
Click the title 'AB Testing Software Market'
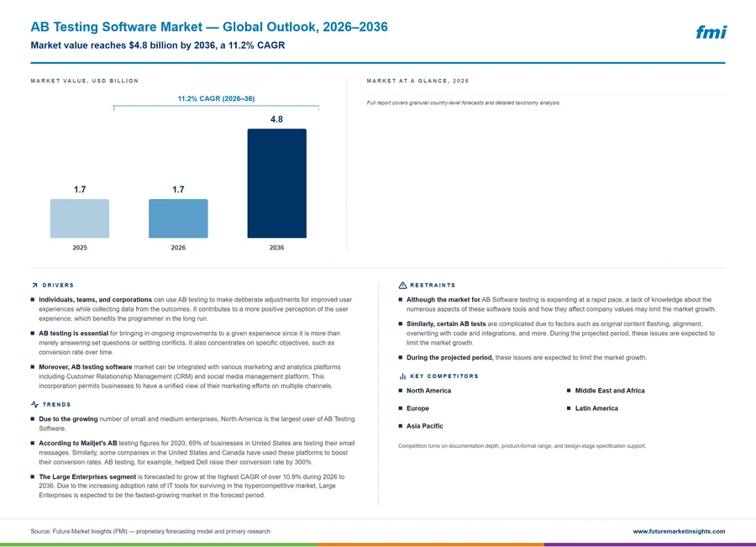118,27
